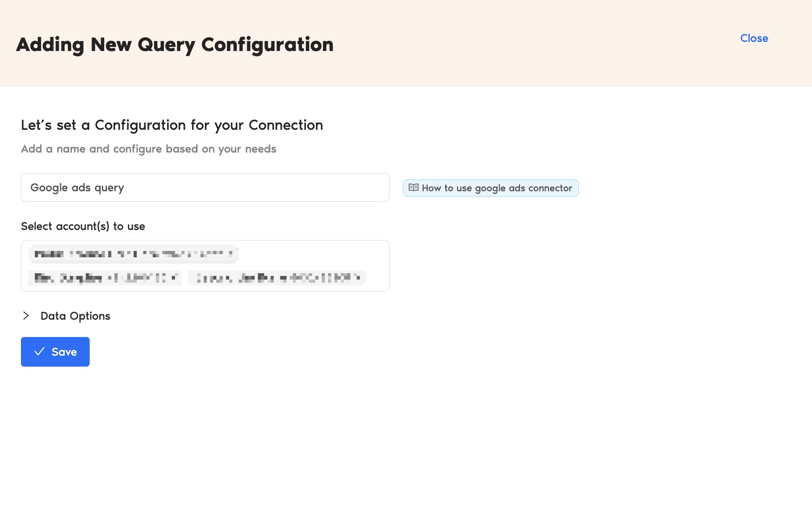Select the first account tag on the top row

[x=132, y=254]
